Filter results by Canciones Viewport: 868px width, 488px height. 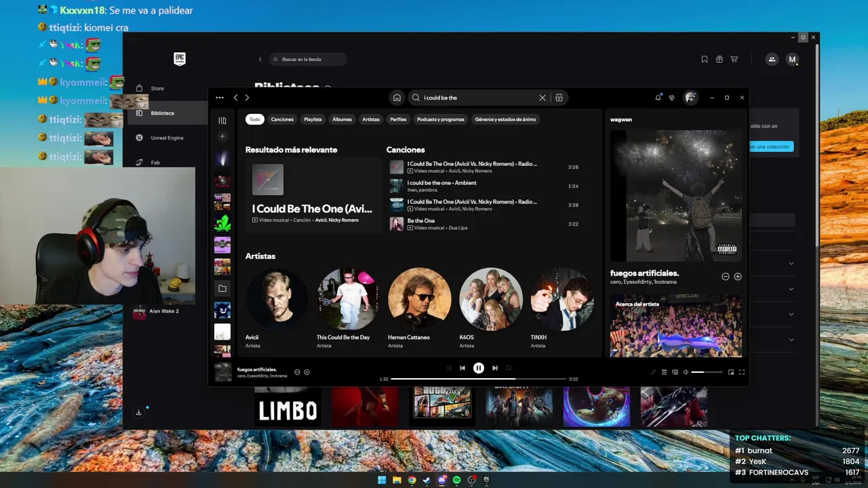(282, 119)
